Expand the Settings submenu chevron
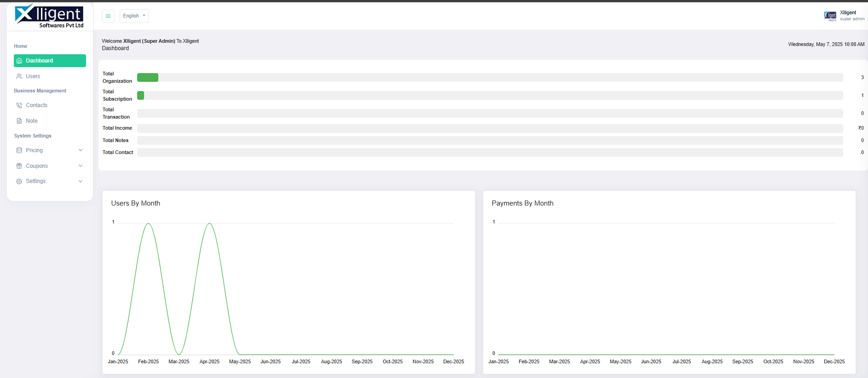Viewport: 868px width, 378px height. (x=81, y=181)
